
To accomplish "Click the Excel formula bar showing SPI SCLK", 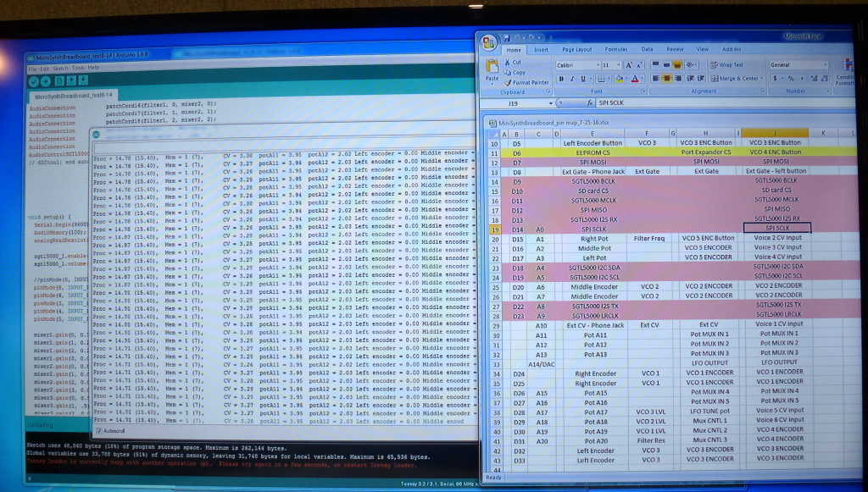I will tap(725, 102).
